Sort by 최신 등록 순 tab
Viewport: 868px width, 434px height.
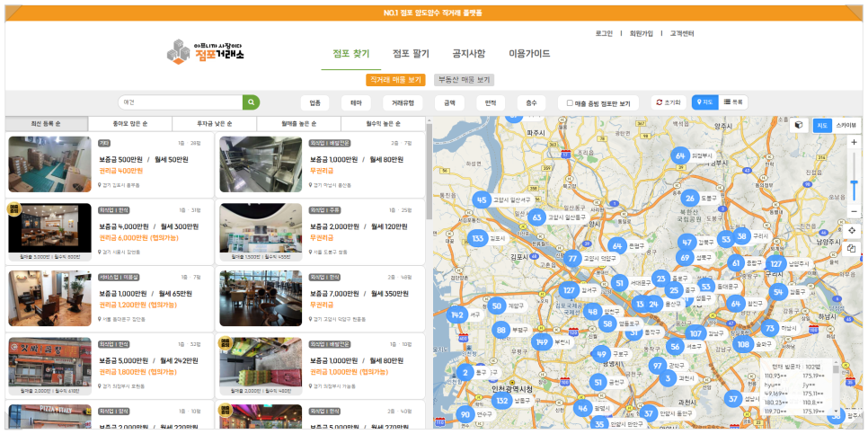[47, 123]
